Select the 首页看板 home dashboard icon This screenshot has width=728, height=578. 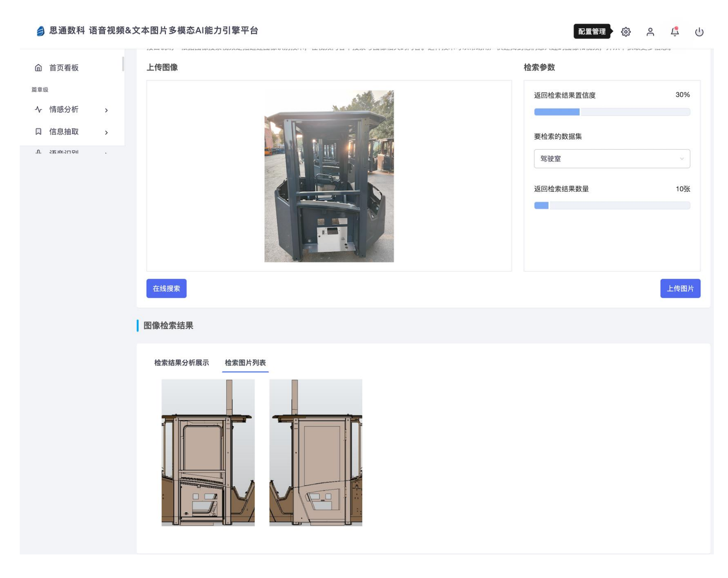pos(38,67)
